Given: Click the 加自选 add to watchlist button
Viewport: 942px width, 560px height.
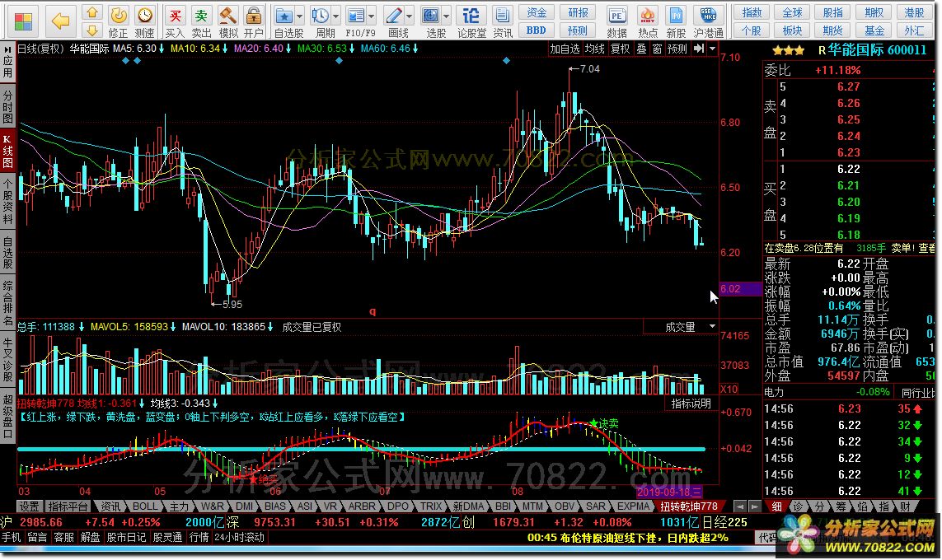Looking at the screenshot, I should [565, 49].
